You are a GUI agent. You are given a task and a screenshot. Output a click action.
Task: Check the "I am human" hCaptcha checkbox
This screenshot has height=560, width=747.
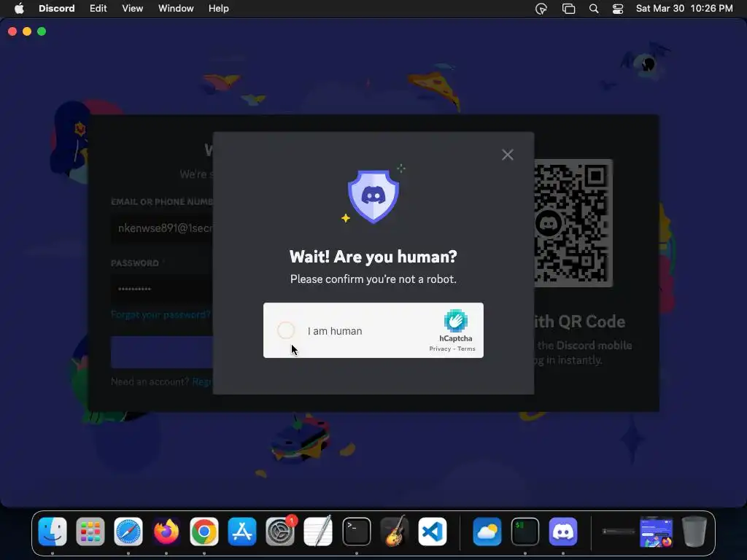286,330
